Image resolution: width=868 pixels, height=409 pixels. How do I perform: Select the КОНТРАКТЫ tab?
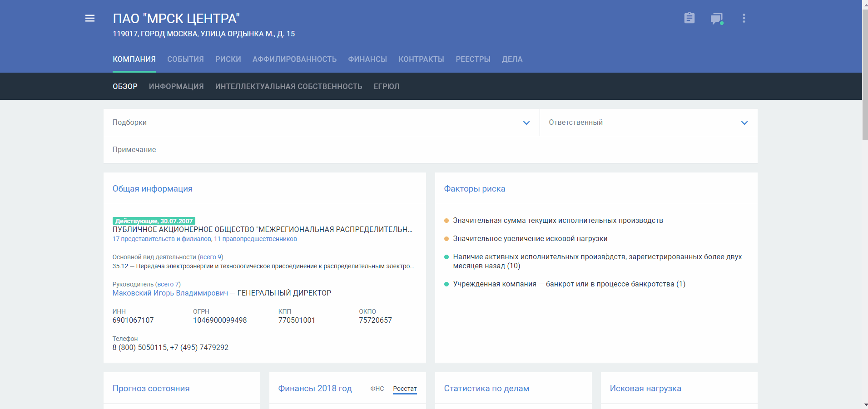point(422,59)
